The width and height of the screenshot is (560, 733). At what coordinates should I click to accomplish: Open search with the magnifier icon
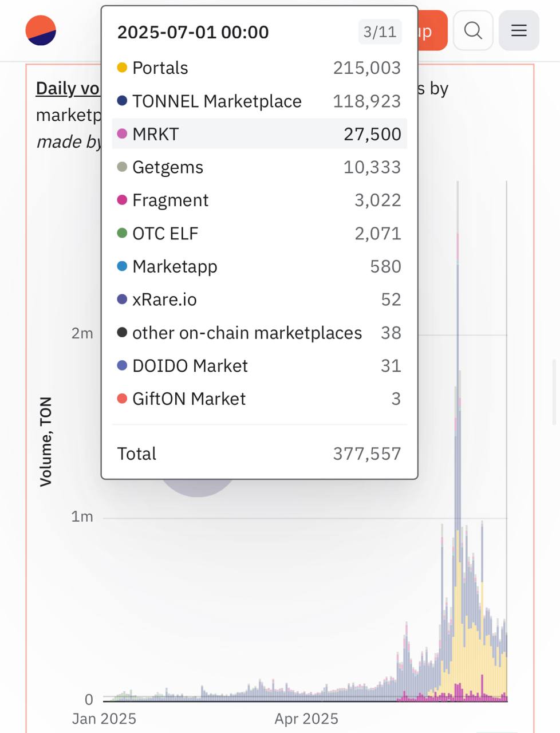coord(473,30)
